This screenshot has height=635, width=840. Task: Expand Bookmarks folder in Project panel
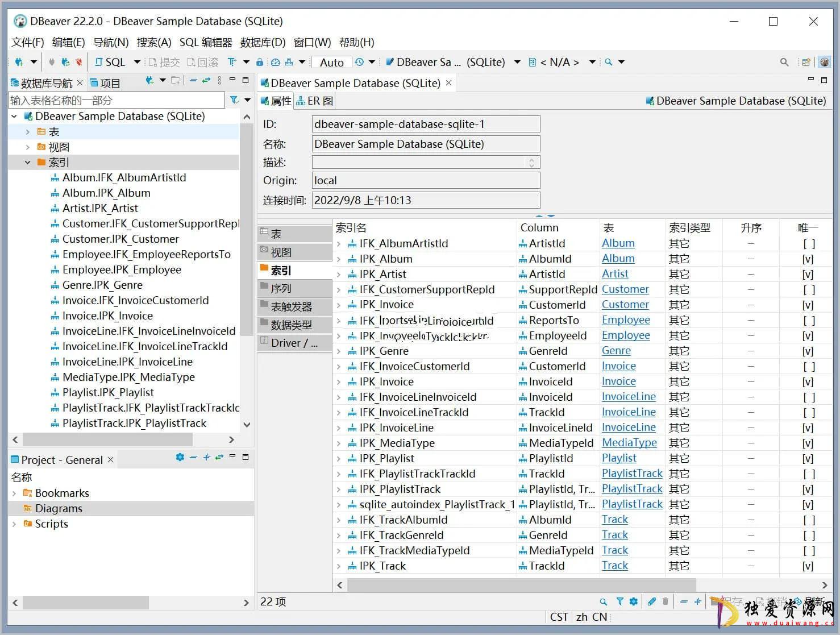tap(14, 493)
